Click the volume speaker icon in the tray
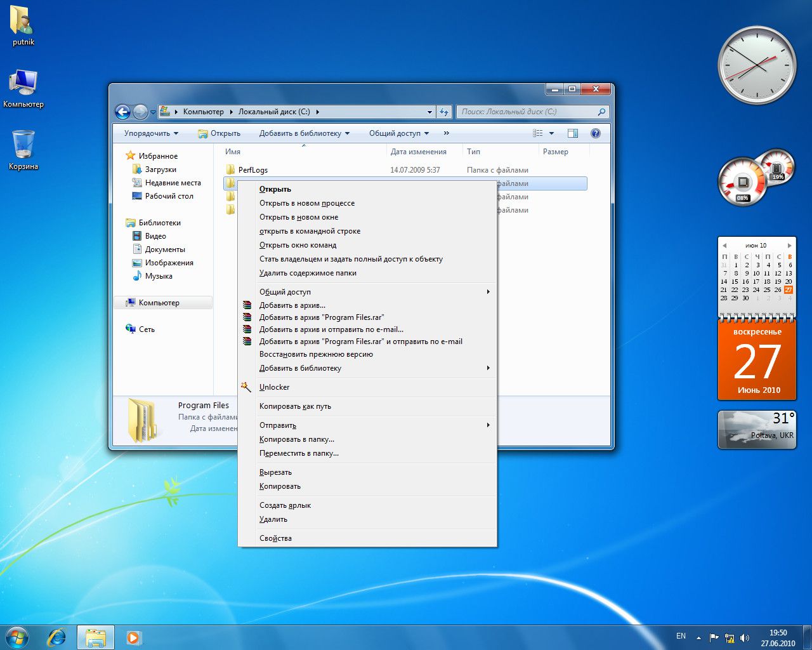 click(744, 638)
